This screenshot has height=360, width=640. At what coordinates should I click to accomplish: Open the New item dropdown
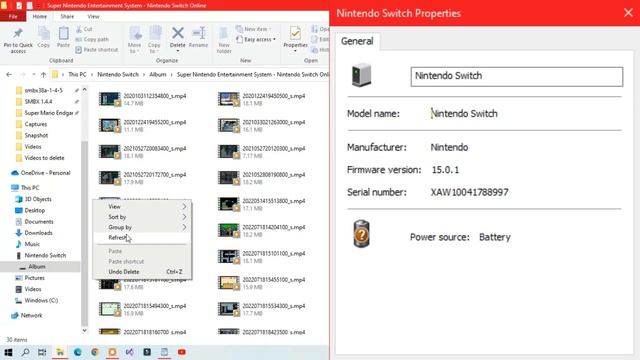(253, 29)
